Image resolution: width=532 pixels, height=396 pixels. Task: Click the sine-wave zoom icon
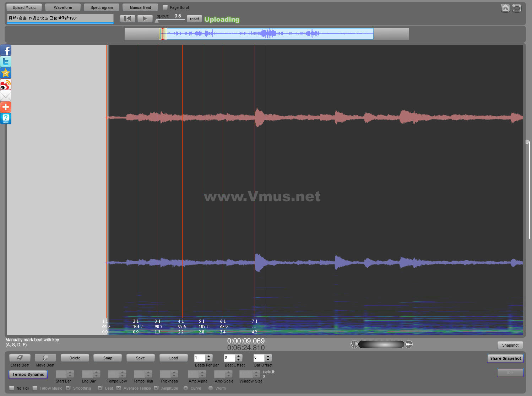pos(354,344)
